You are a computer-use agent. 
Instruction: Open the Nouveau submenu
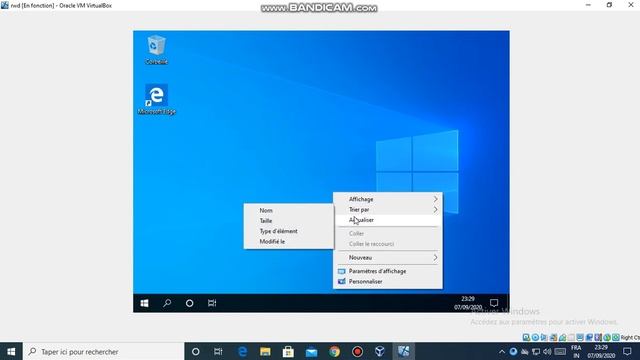(x=388, y=258)
